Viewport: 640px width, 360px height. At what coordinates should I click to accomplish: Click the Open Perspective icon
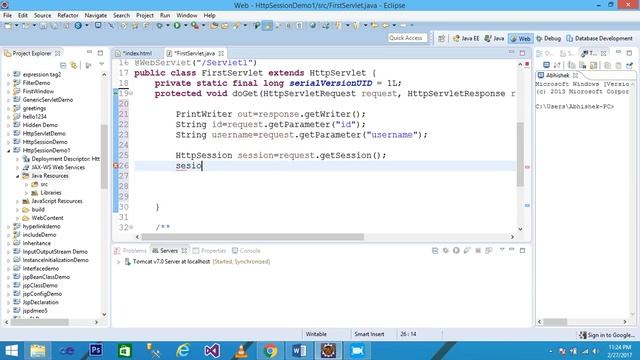(442, 38)
